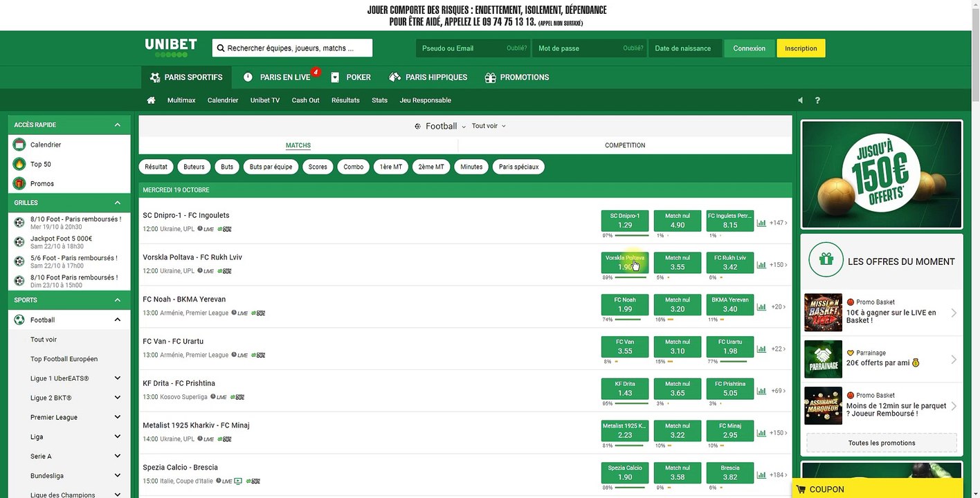Toggle the sound speaker icon
The width and height of the screenshot is (980, 498).
[800, 100]
